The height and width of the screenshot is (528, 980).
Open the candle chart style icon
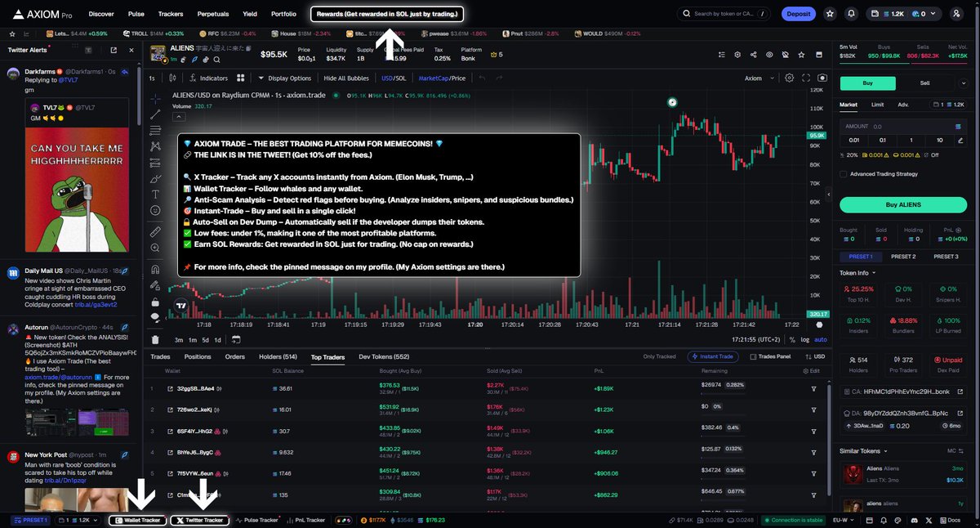click(x=172, y=78)
